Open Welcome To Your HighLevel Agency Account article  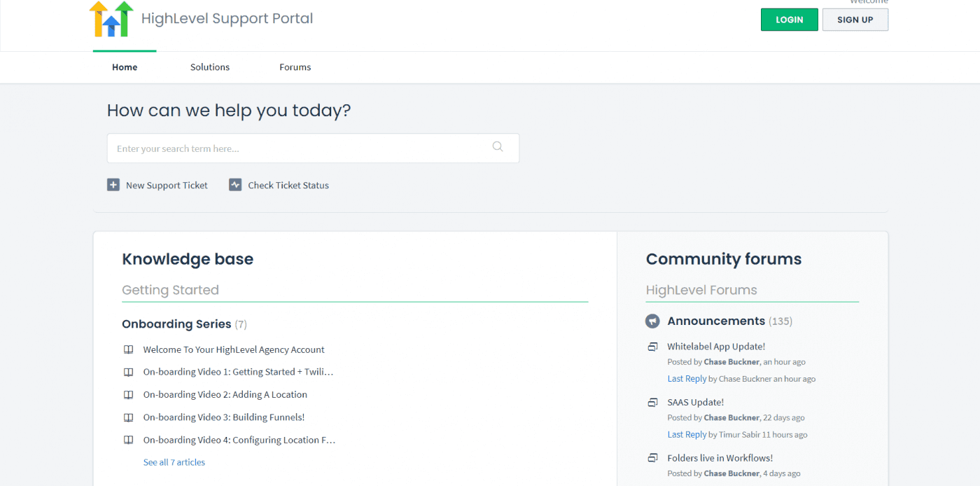(x=234, y=349)
